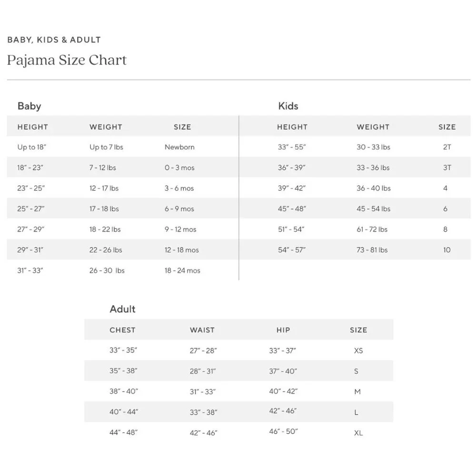Click the 46" - 50" hip measurement
Screen dimensions: 476x476
click(283, 431)
